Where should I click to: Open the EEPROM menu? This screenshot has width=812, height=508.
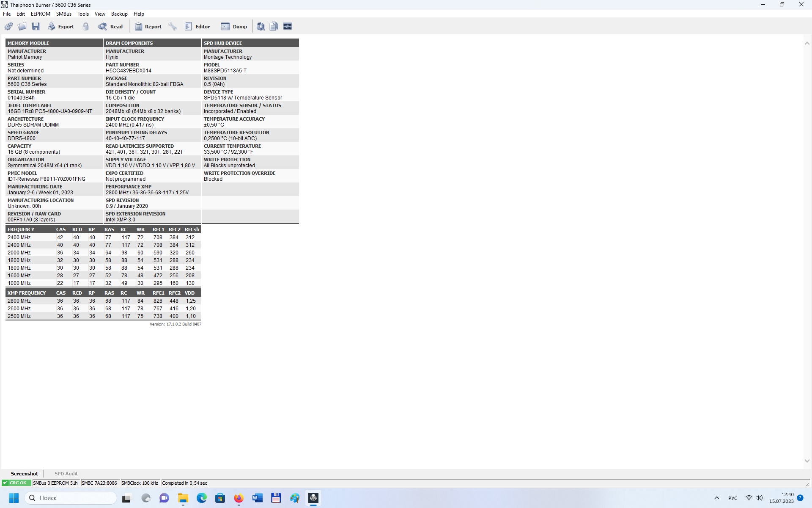tap(40, 14)
